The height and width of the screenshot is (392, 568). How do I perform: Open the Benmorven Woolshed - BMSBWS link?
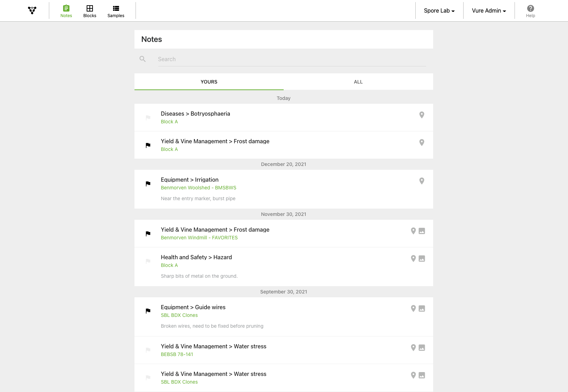coord(198,188)
